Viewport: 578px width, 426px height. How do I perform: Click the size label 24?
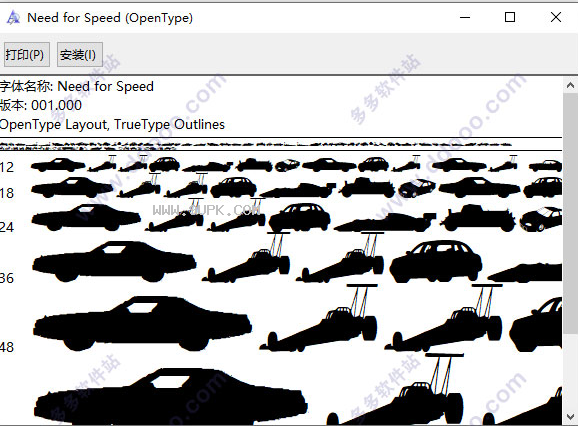(x=7, y=227)
